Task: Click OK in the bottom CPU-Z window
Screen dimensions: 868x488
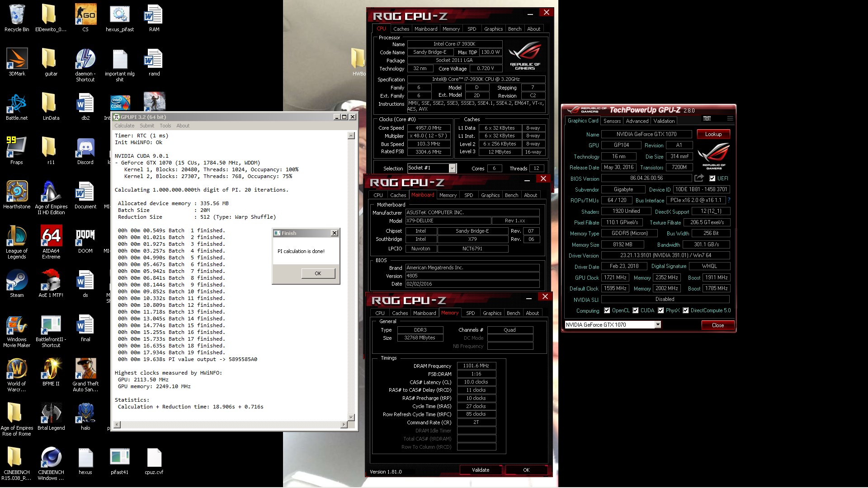Action: click(526, 470)
